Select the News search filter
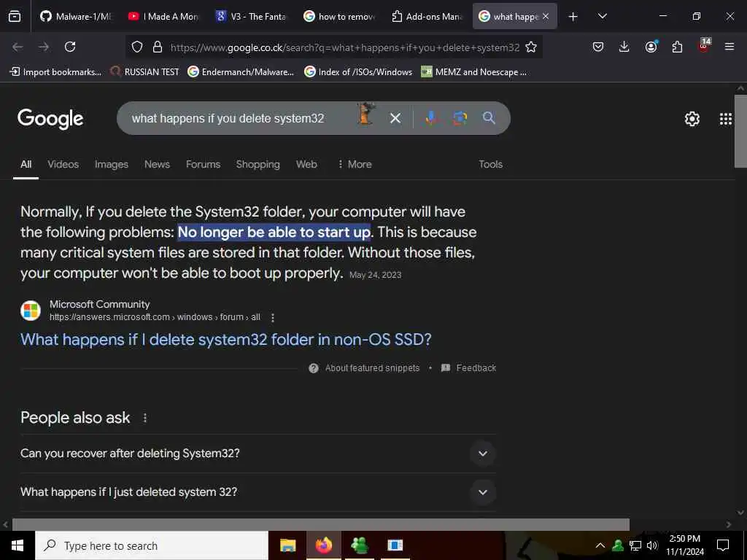Viewport: 747px width, 560px height. (157, 164)
